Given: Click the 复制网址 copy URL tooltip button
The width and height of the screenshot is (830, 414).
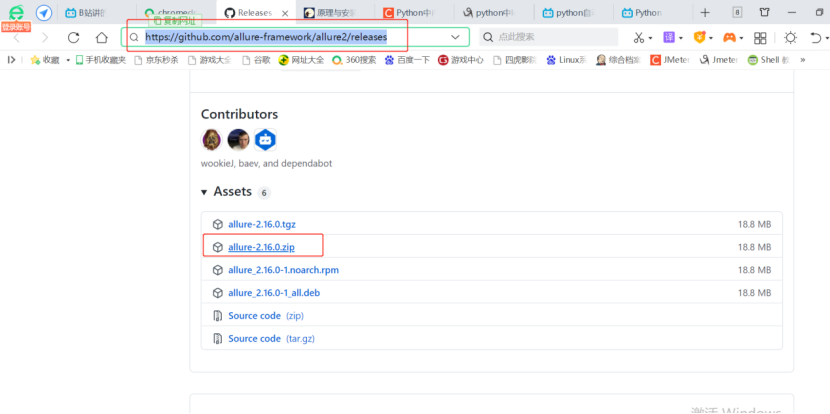Looking at the screenshot, I should 174,22.
